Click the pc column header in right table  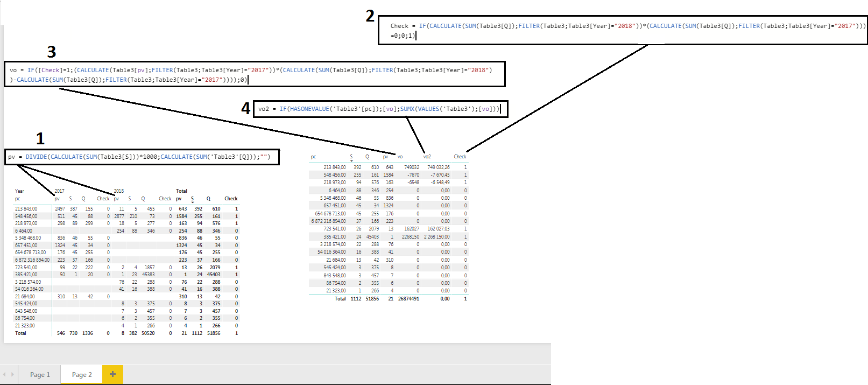click(313, 157)
